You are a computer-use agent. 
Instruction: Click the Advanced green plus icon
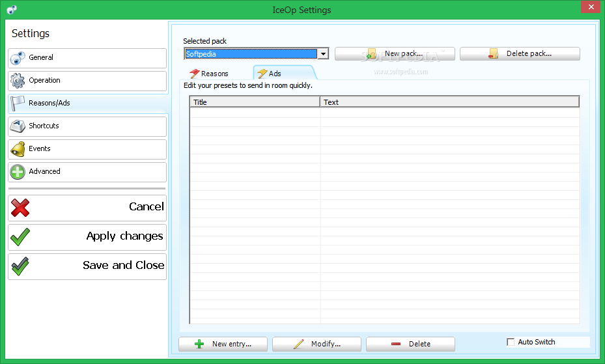pyautogui.click(x=18, y=172)
